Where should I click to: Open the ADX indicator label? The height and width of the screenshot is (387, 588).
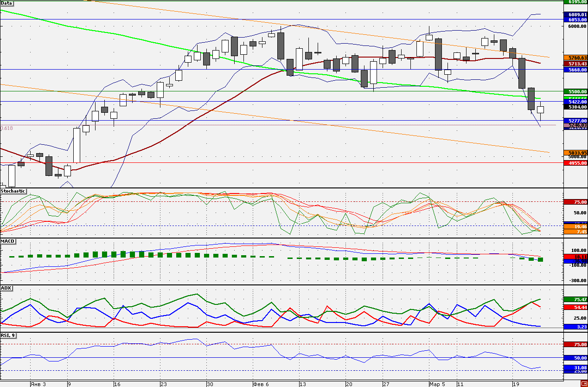point(6,288)
